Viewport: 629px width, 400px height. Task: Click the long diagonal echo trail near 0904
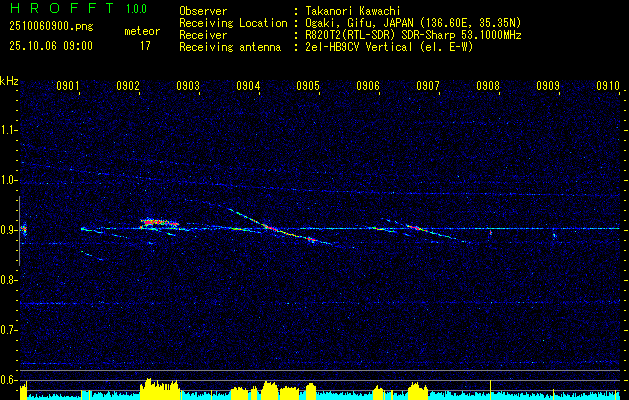[280, 227]
